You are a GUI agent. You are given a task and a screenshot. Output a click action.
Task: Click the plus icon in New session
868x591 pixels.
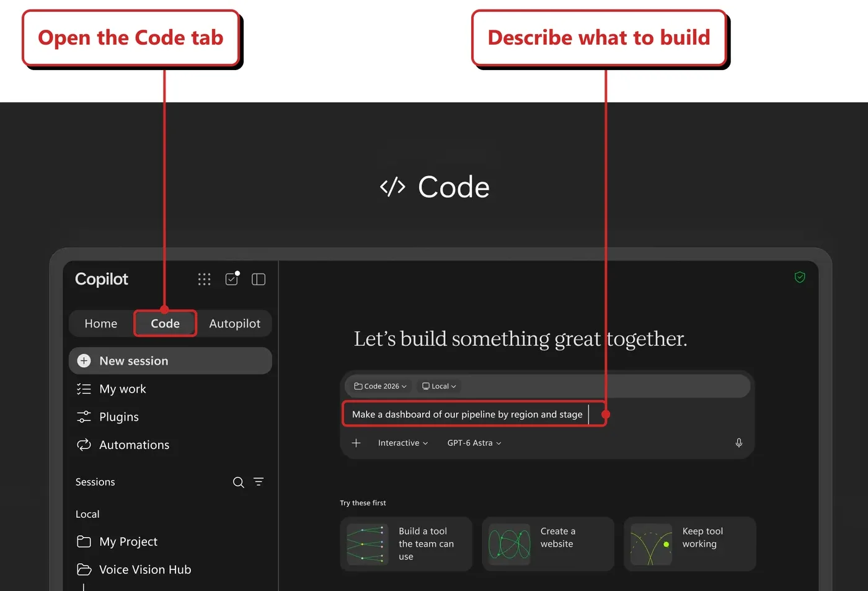pyautogui.click(x=84, y=361)
